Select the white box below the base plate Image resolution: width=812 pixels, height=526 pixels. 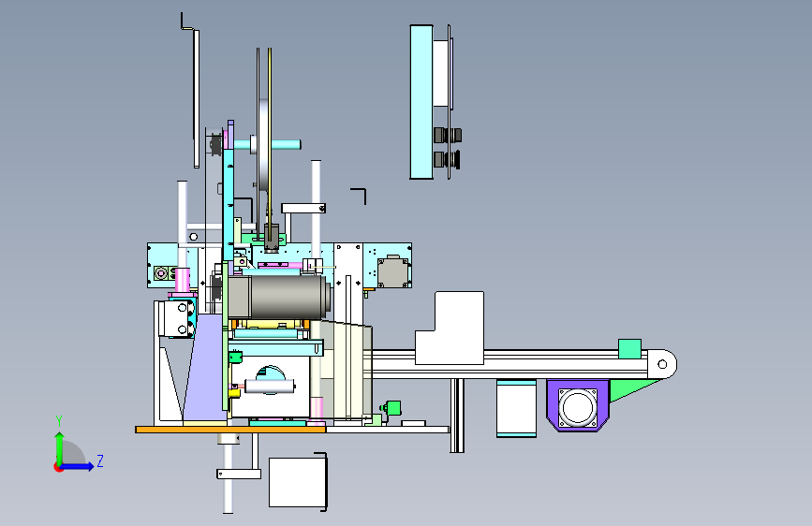297,483
